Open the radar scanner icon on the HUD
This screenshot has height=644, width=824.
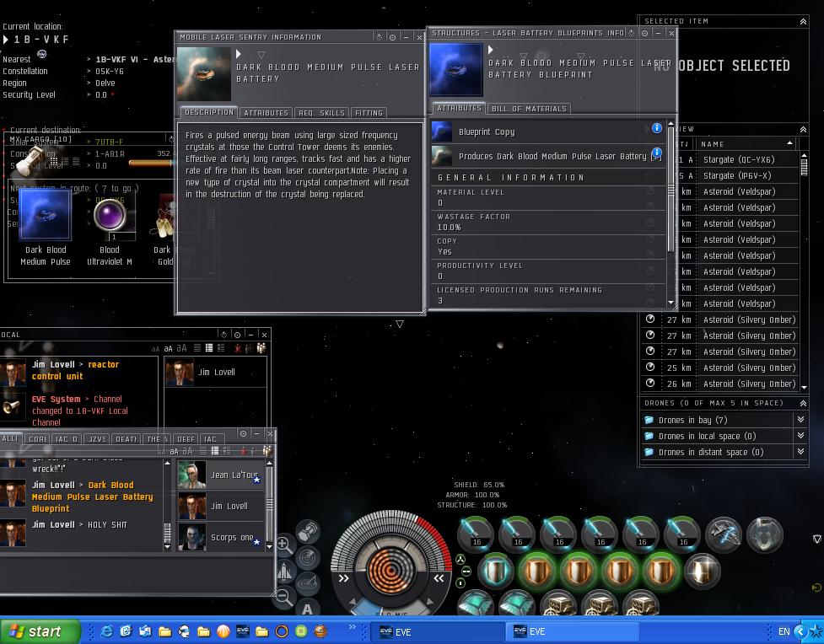pyautogui.click(x=308, y=557)
